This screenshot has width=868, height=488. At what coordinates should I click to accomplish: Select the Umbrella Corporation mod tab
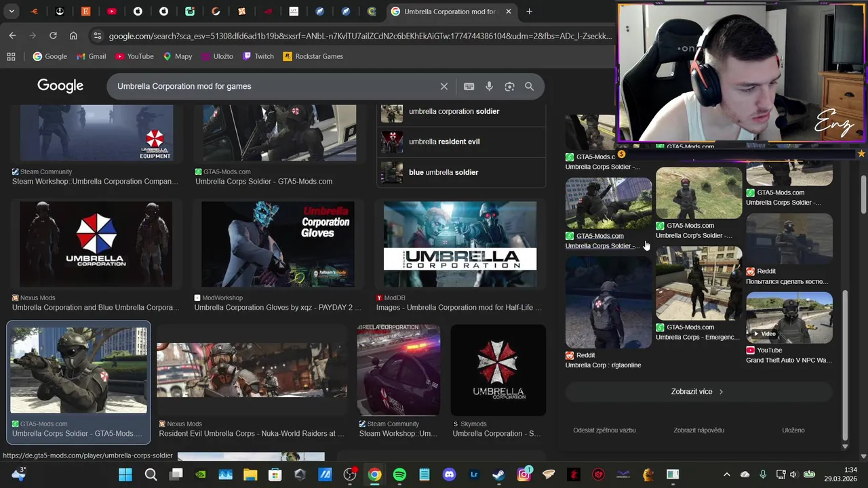click(449, 12)
